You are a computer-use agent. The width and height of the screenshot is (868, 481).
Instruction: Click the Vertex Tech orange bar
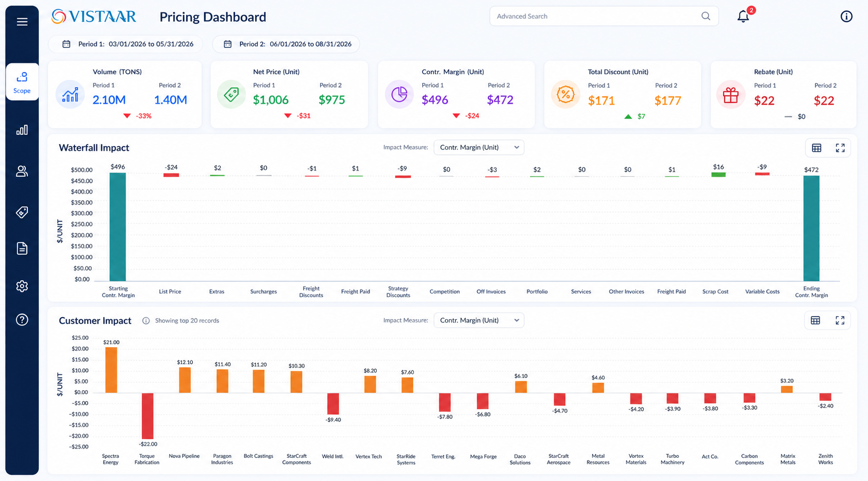(x=370, y=384)
